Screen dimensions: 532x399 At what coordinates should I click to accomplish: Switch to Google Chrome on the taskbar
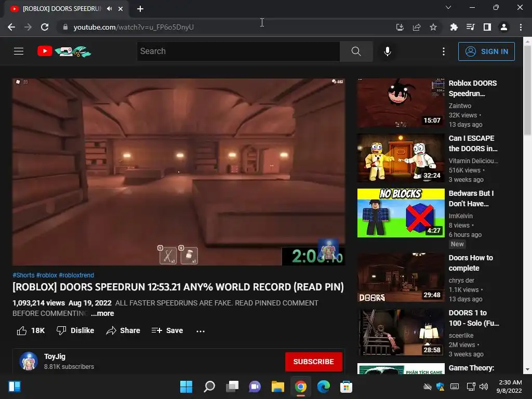[x=300, y=387]
